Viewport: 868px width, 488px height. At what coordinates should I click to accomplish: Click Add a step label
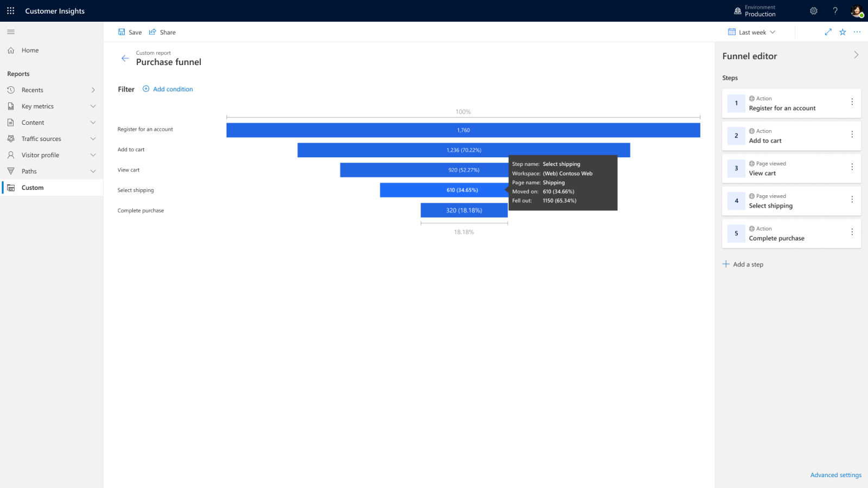[x=748, y=265]
